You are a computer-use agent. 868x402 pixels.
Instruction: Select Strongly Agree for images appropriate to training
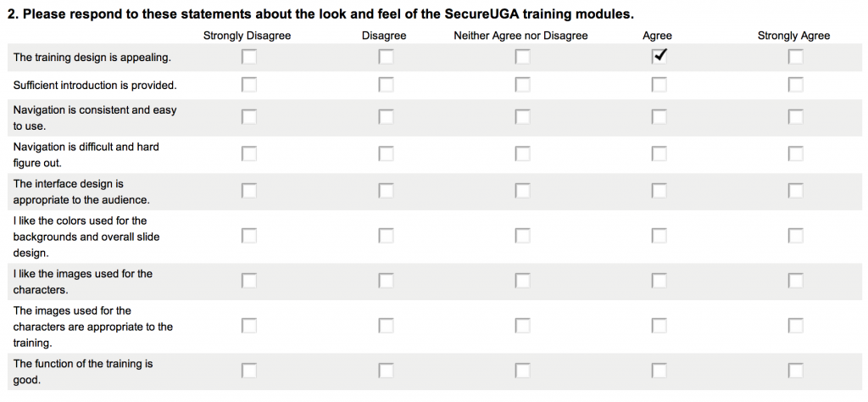tap(795, 326)
